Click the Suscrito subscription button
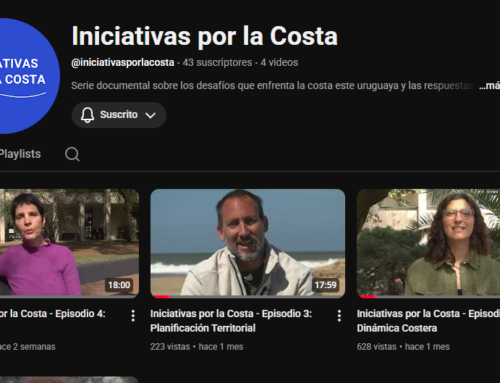500x383 pixels. tap(119, 115)
